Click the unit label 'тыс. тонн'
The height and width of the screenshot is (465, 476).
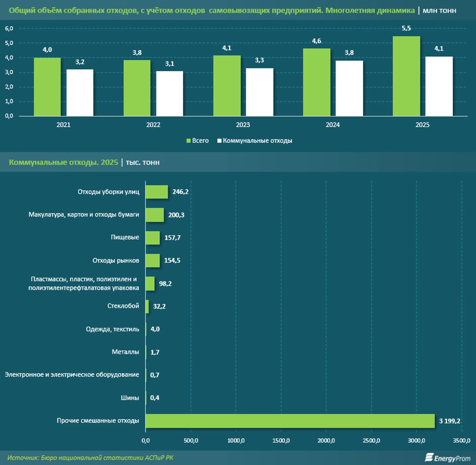tap(143, 162)
